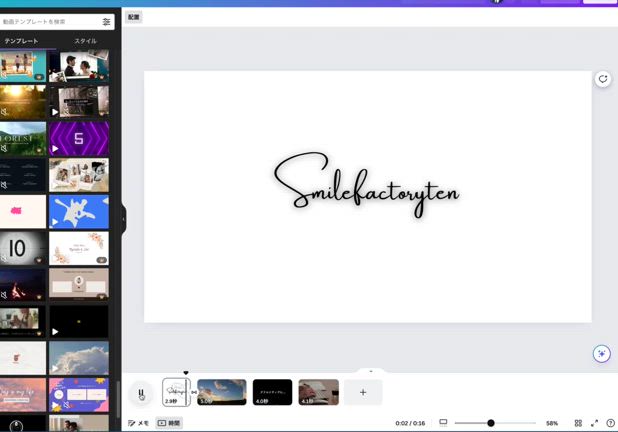This screenshot has width=618, height=432.
Task: Select the black 4.0秒 scene in the timeline
Action: pos(272,392)
